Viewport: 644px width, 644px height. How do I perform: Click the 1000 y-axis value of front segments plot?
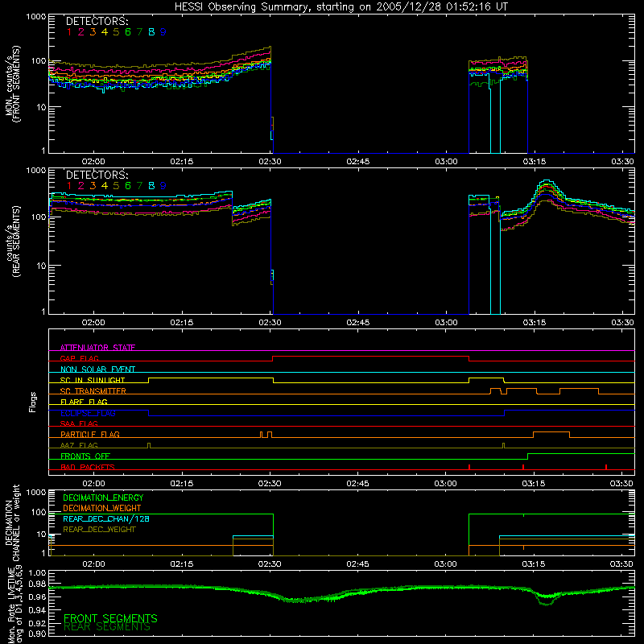pyautogui.click(x=36, y=17)
